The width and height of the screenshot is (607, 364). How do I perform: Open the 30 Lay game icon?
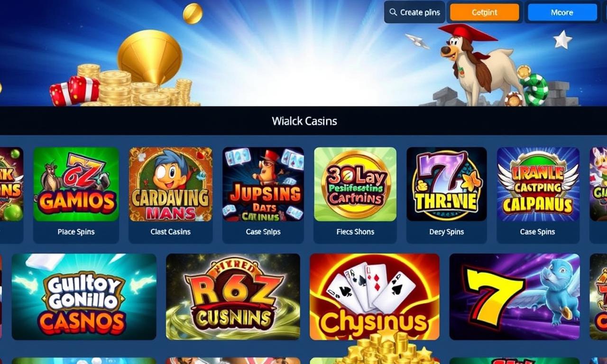(355, 184)
